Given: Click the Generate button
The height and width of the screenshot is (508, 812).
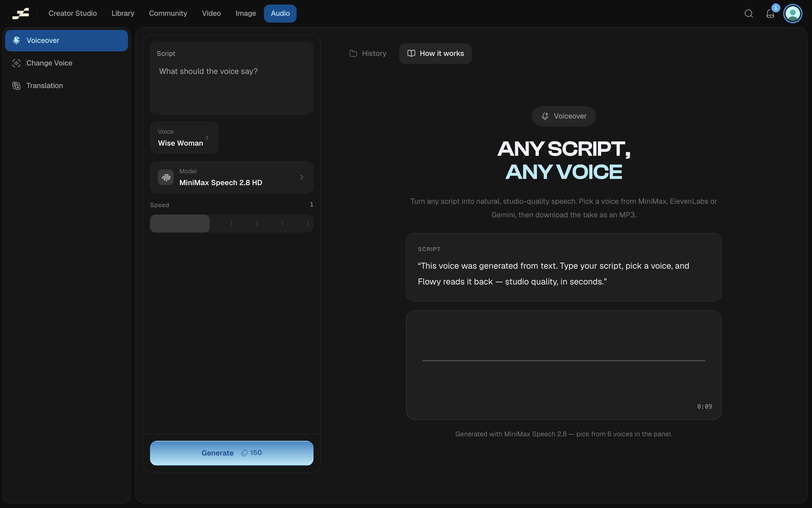Looking at the screenshot, I should [x=232, y=453].
